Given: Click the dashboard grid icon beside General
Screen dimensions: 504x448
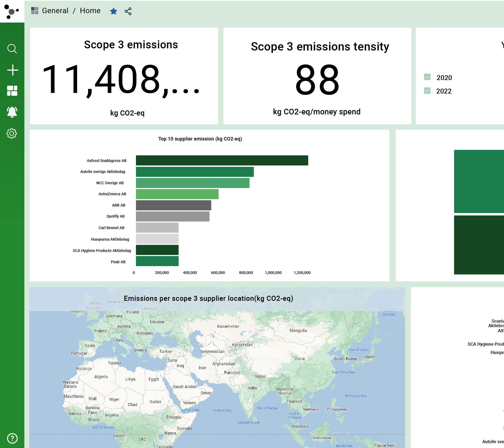Looking at the screenshot, I should pos(35,11).
